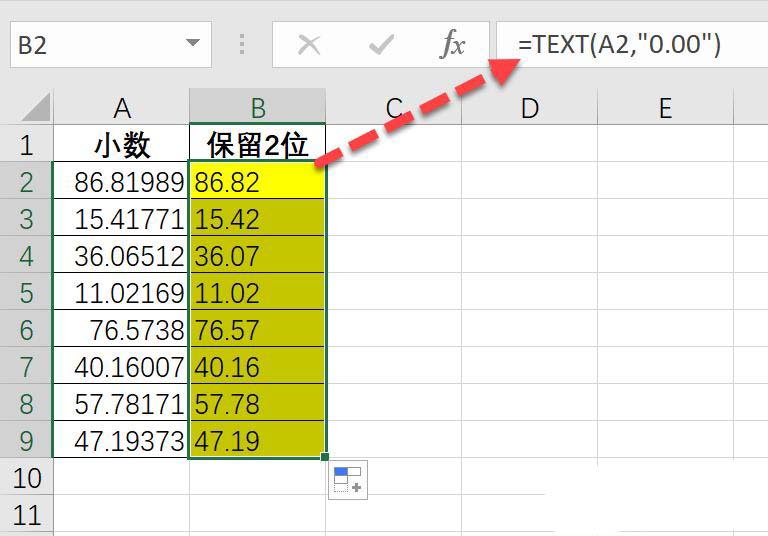Select row 10 header
The width and height of the screenshot is (768, 536).
[x=26, y=478]
